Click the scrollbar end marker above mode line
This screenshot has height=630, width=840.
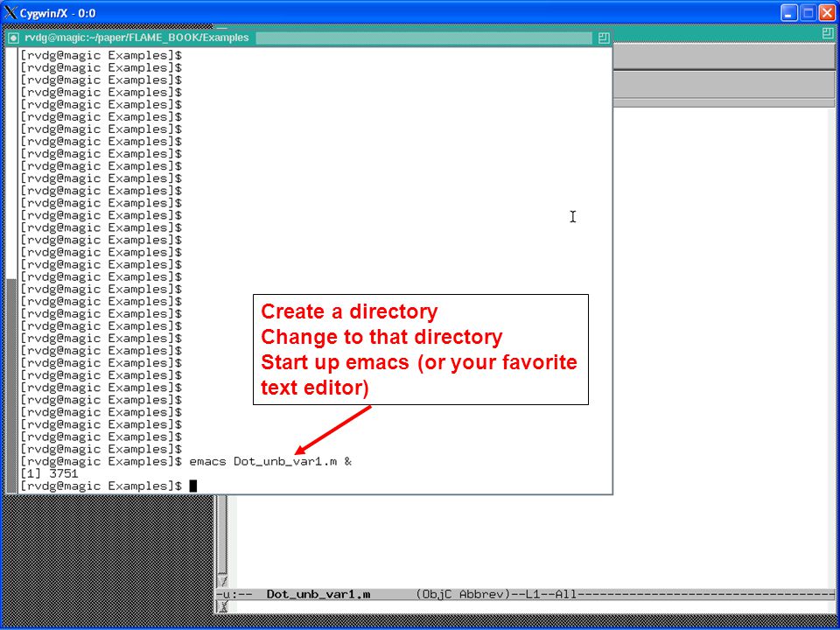(x=223, y=581)
